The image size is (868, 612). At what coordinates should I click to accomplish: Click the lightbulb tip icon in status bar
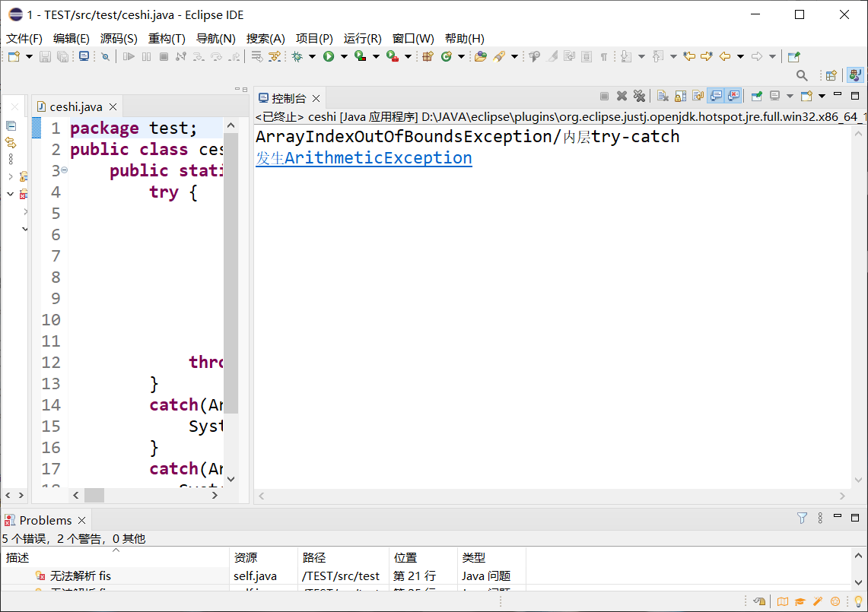coord(857,601)
